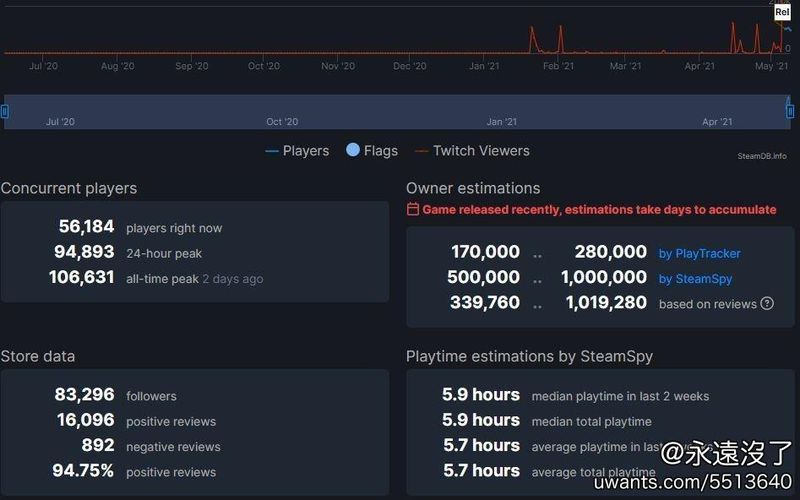Click the 170,000 PlayTracker lower estimate
The height and width of the screenshot is (500, 800).
pos(485,252)
